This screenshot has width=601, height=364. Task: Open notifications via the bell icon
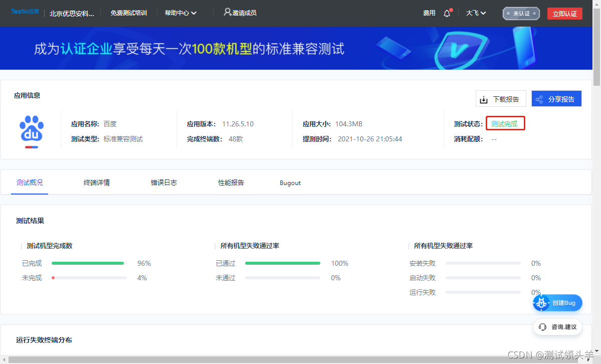tap(446, 13)
